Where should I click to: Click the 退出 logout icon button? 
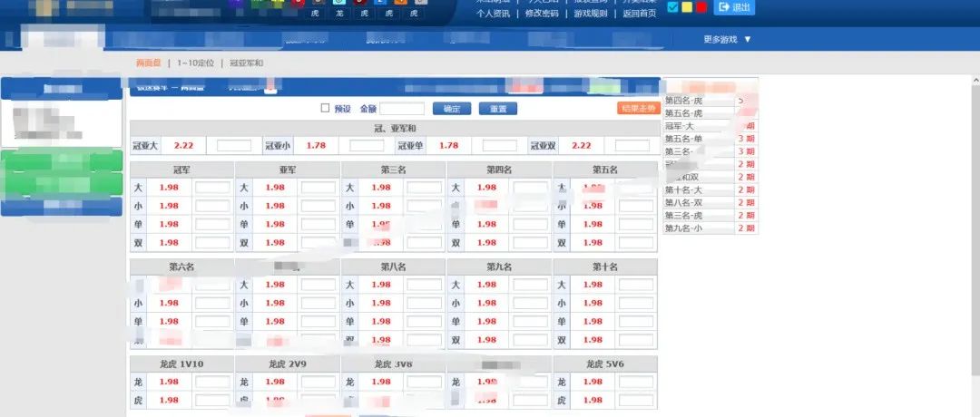point(734,7)
